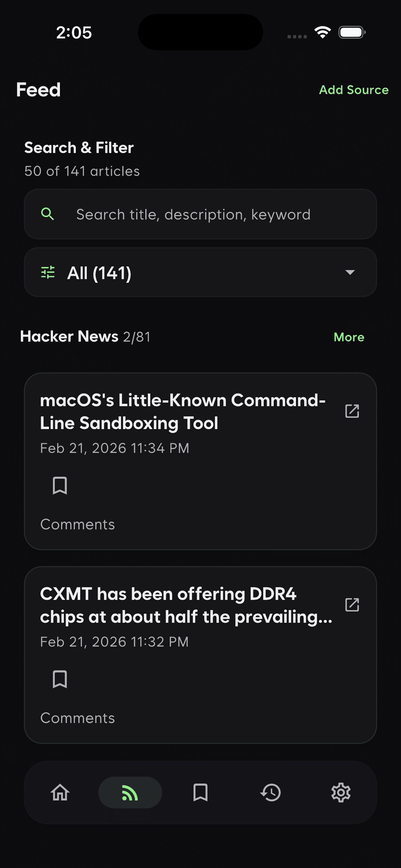
Task: Go to Home tab in bottom bar
Action: 60,792
